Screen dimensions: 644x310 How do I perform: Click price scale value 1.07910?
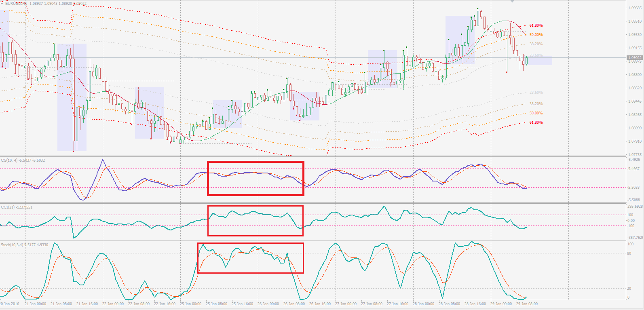tap(635, 141)
